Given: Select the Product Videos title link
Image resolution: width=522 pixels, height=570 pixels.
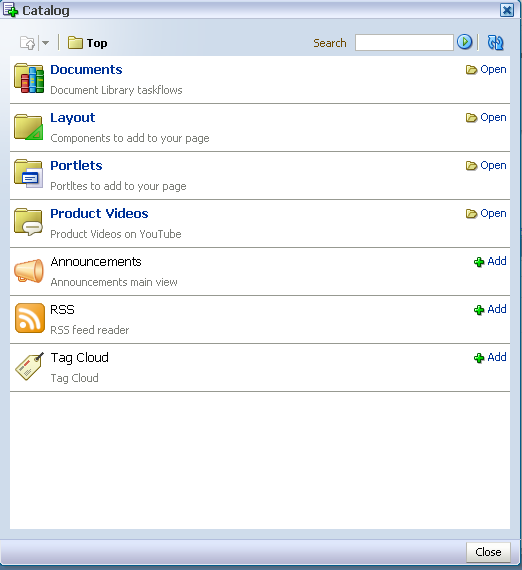Looking at the screenshot, I should (99, 213).
